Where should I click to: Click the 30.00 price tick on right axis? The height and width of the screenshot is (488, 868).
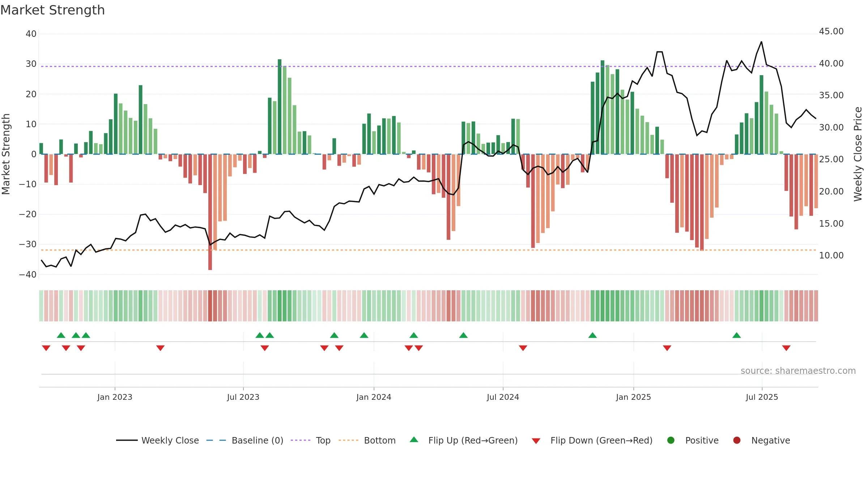pos(831,127)
